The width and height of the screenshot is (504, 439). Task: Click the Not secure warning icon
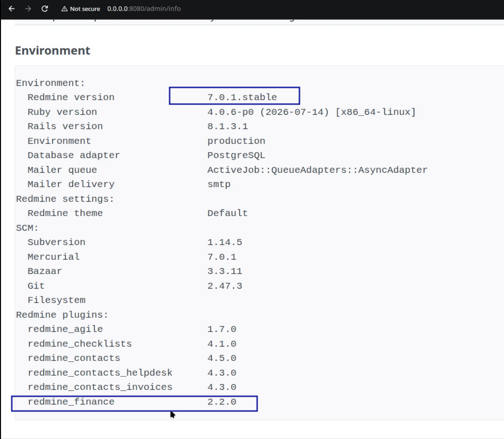tap(65, 9)
